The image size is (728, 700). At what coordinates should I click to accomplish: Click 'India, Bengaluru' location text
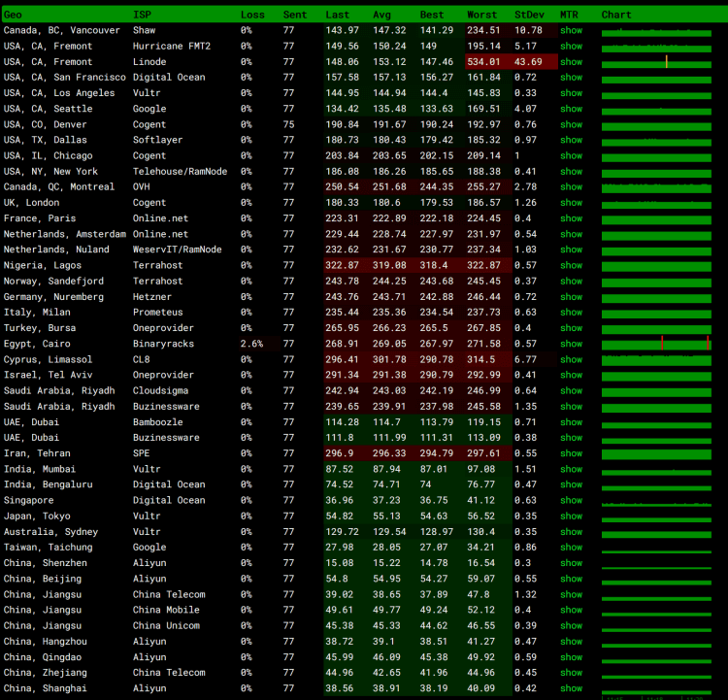(x=48, y=484)
